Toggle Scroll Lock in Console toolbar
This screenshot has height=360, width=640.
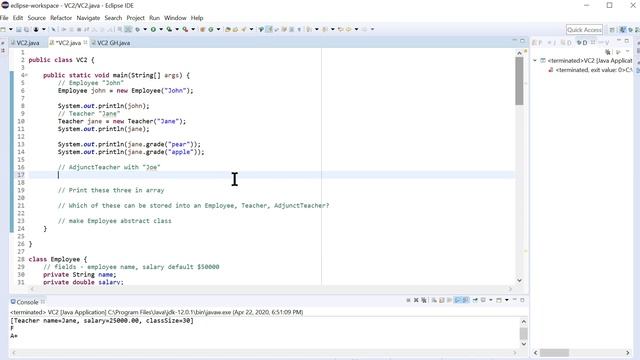point(441,300)
